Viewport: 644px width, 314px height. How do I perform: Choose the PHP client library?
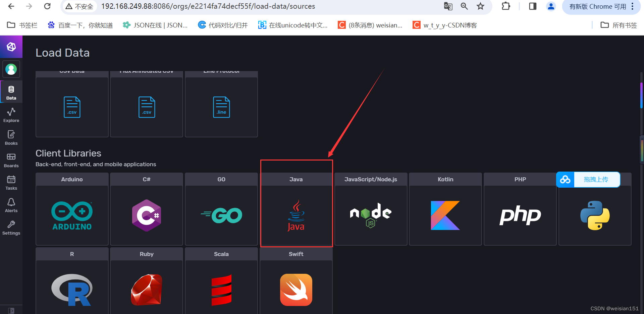click(x=520, y=209)
